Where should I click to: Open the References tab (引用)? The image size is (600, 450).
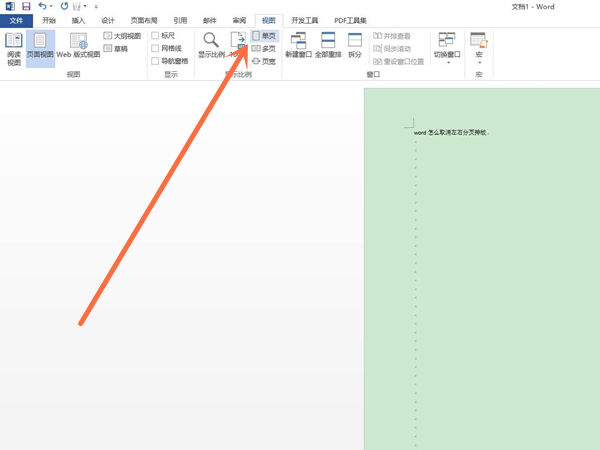pyautogui.click(x=180, y=20)
